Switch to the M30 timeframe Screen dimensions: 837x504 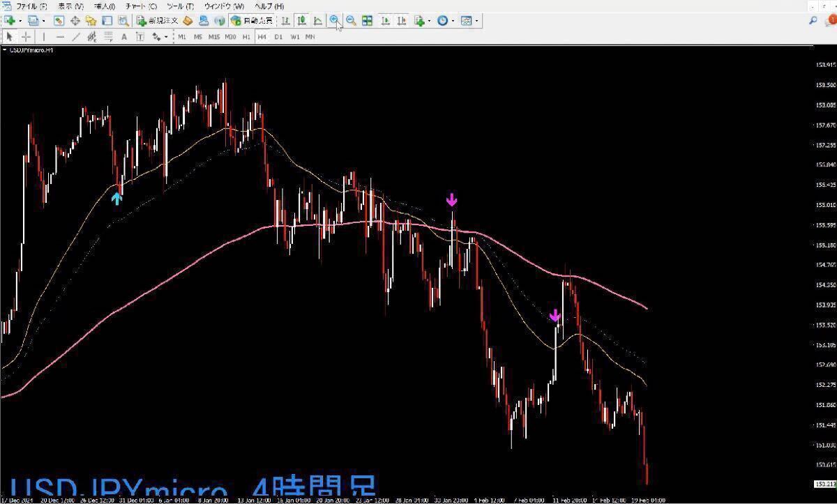231,36
